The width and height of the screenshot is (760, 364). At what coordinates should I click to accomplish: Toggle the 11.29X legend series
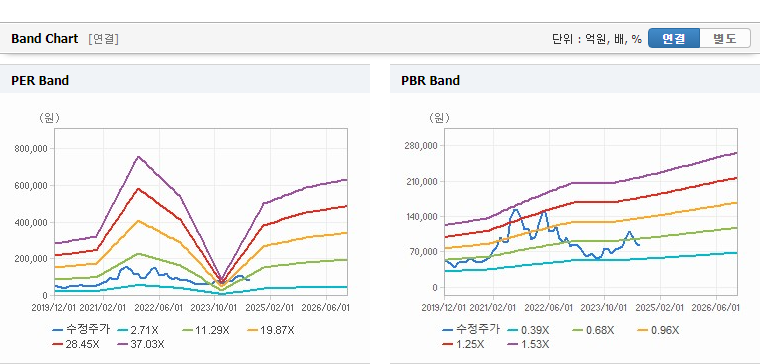(x=206, y=331)
